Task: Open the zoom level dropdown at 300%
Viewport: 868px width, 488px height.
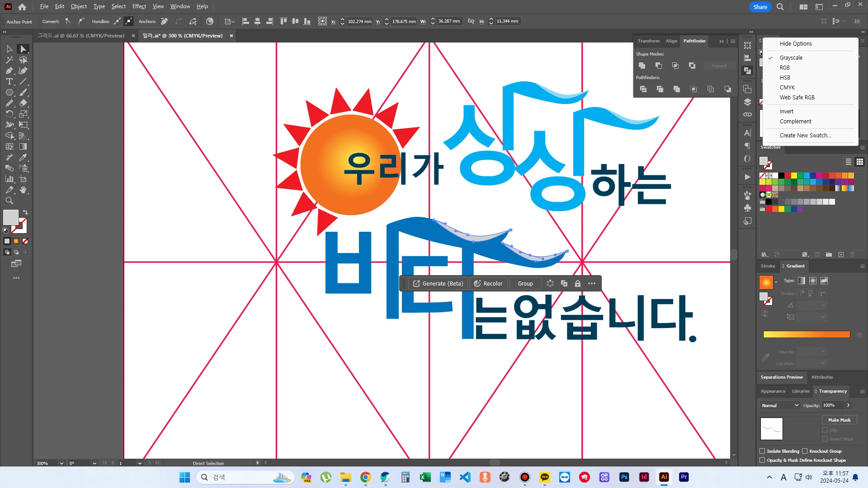Action: 61,463
